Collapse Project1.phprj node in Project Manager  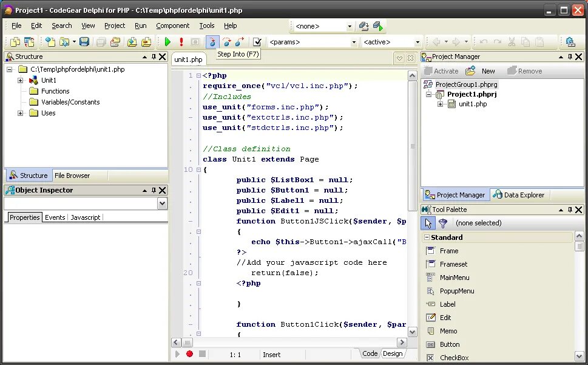pyautogui.click(x=428, y=94)
